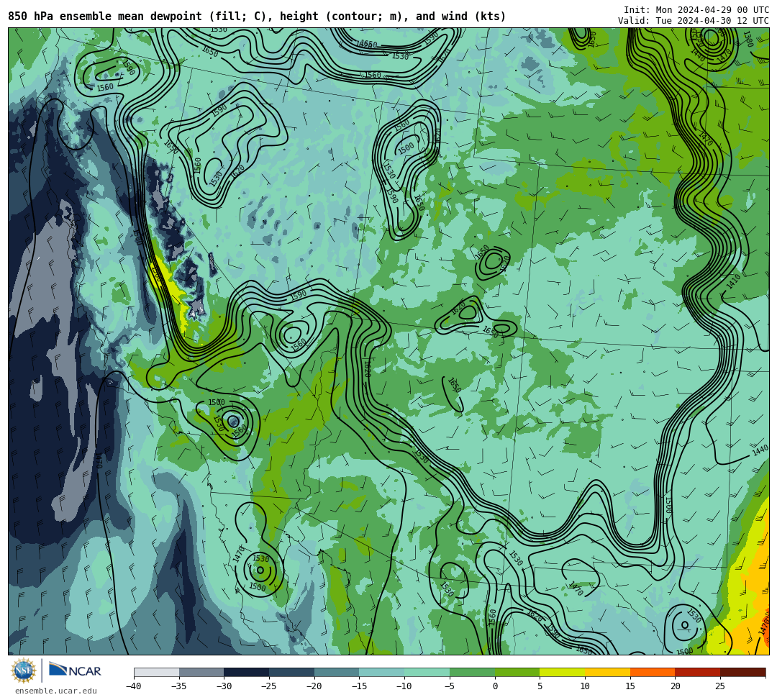The width and height of the screenshot is (777, 700).
Task: Click the 'Valid: Tue 2024-04-30 12 UTC' text
Action: point(694,21)
